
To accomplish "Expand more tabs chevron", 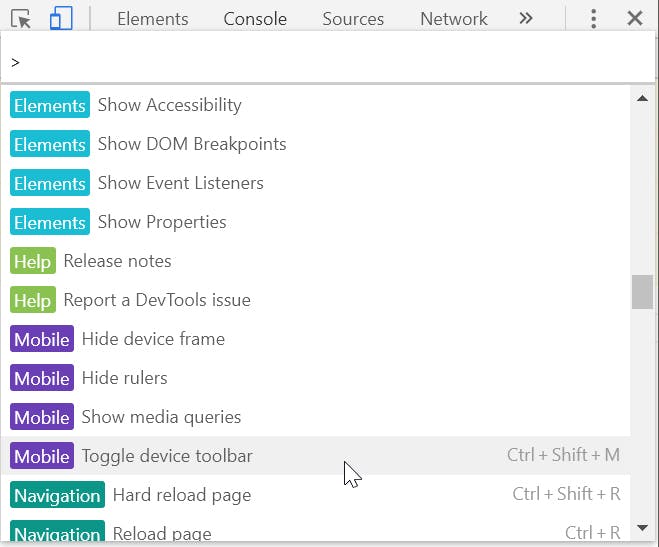I will coord(526,18).
